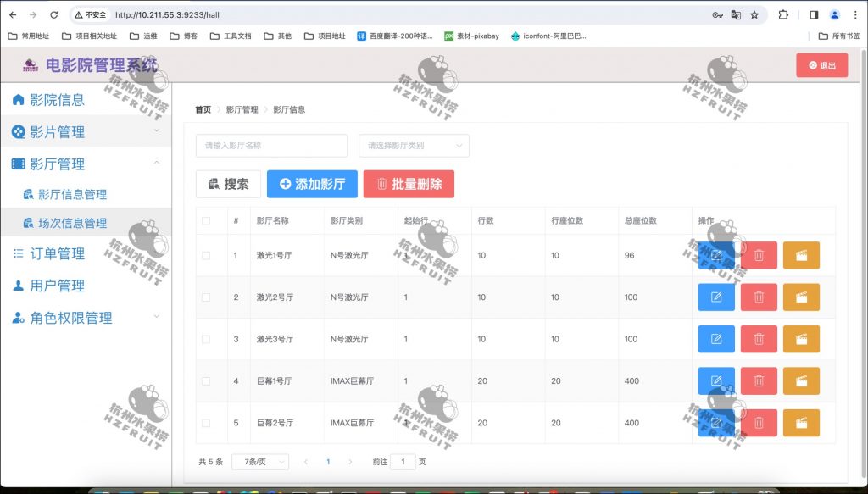Click the edit icon for 激光1号厅
Image resolution: width=868 pixels, height=494 pixels.
tap(716, 253)
